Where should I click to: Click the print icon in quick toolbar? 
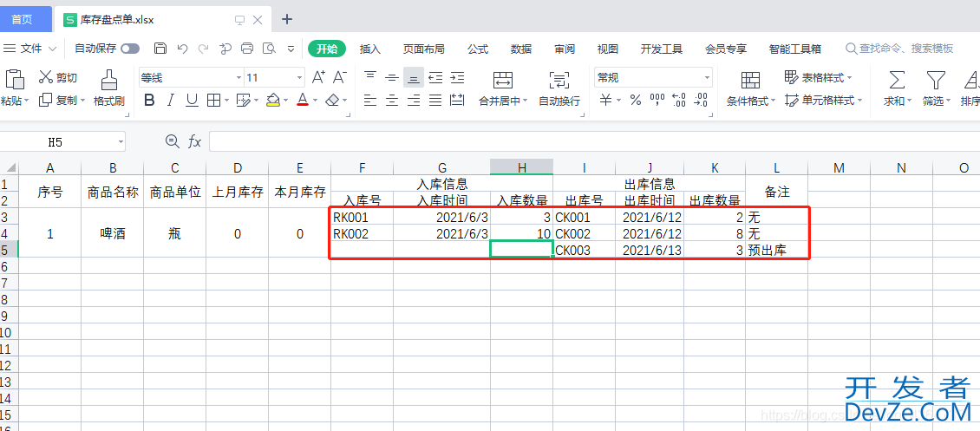tap(247, 49)
